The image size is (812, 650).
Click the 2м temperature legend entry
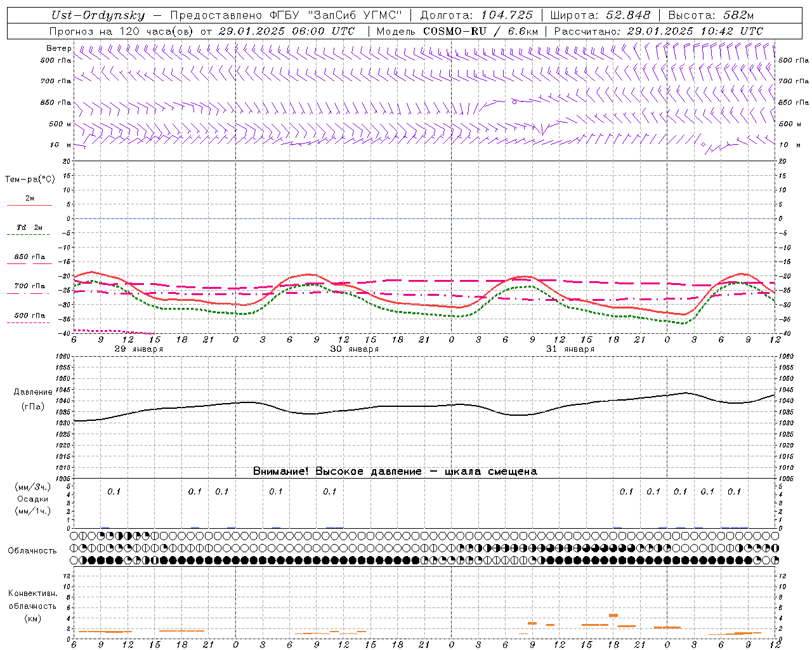pyautogui.click(x=30, y=198)
